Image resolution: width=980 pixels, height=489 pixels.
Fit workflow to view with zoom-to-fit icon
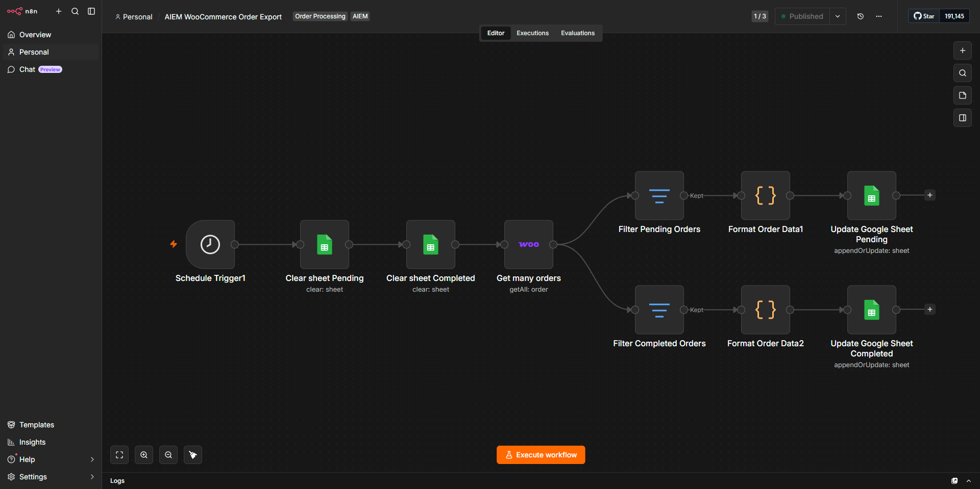tap(119, 455)
